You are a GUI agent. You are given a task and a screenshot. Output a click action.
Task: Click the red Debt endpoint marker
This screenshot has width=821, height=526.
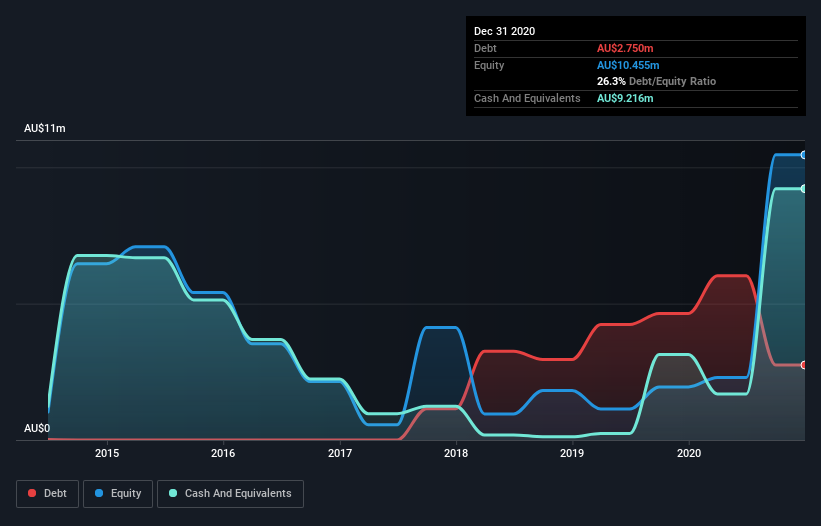tap(804, 365)
